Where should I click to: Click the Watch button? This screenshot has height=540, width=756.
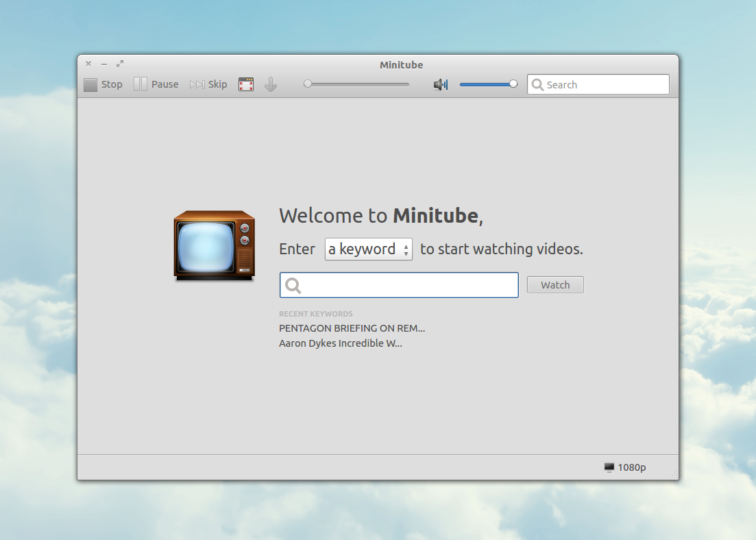(x=555, y=285)
